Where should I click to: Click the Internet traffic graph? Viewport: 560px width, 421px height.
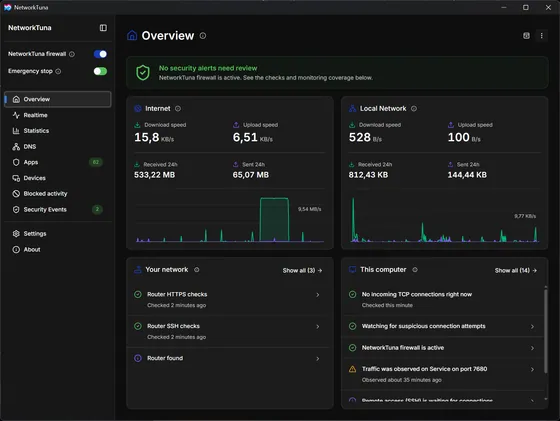coord(229,219)
